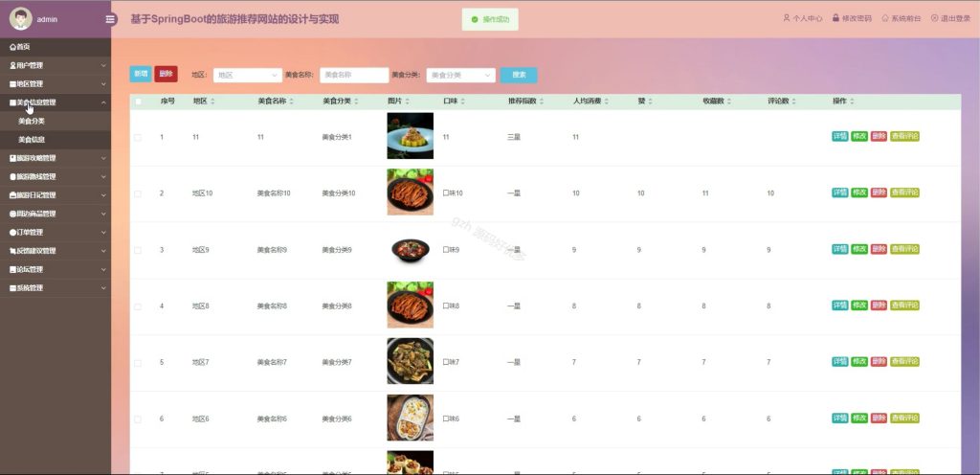The height and width of the screenshot is (475, 980).
Task: Sort by 地区 column arrows
Action: pos(212,102)
